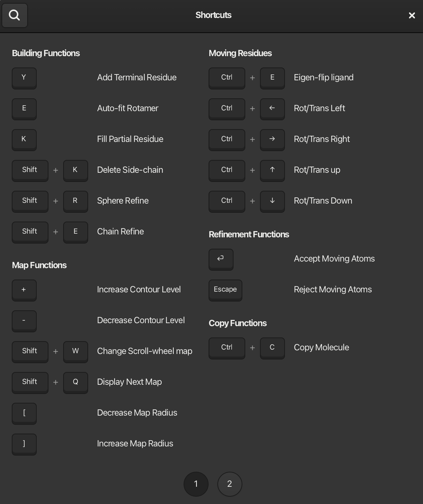Go to shortcuts page 2

click(x=229, y=484)
